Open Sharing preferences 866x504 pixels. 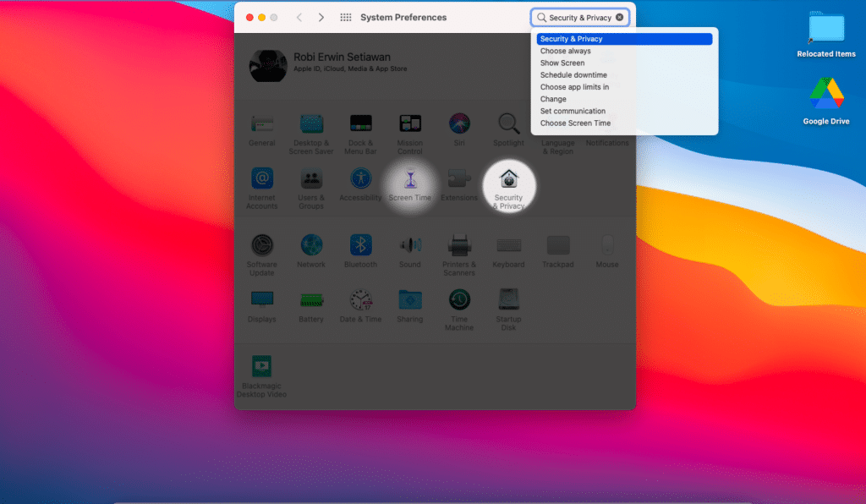click(410, 306)
